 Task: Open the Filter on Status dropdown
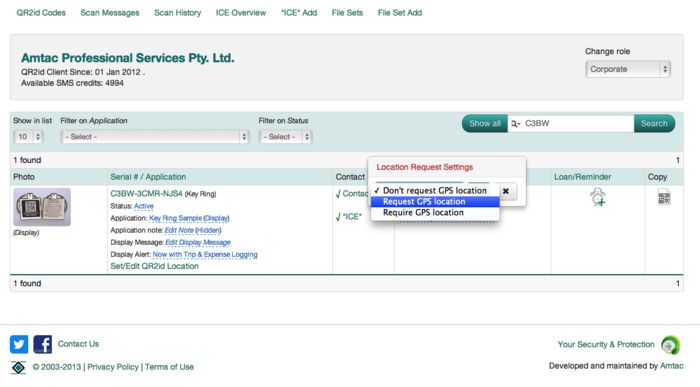(285, 137)
